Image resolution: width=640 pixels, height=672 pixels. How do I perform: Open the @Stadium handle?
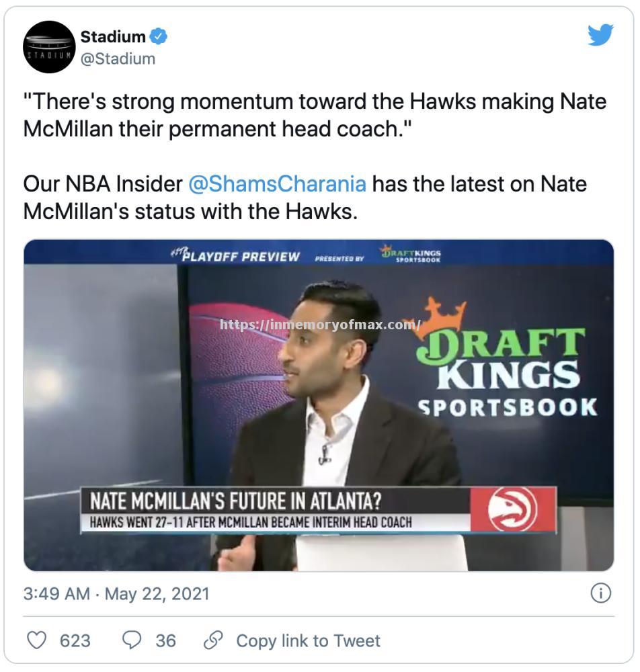(x=118, y=59)
